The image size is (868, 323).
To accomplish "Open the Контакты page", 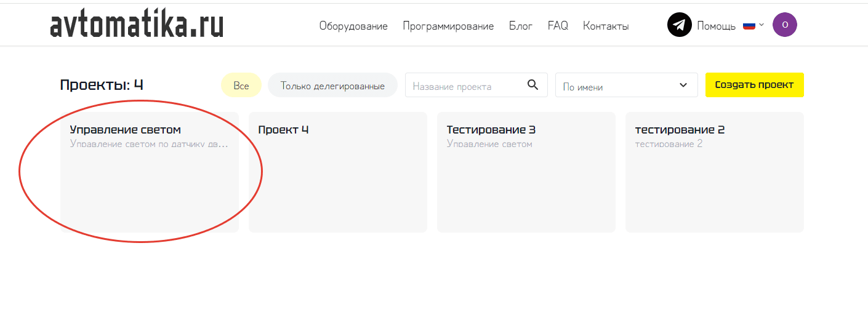I will coord(606,26).
